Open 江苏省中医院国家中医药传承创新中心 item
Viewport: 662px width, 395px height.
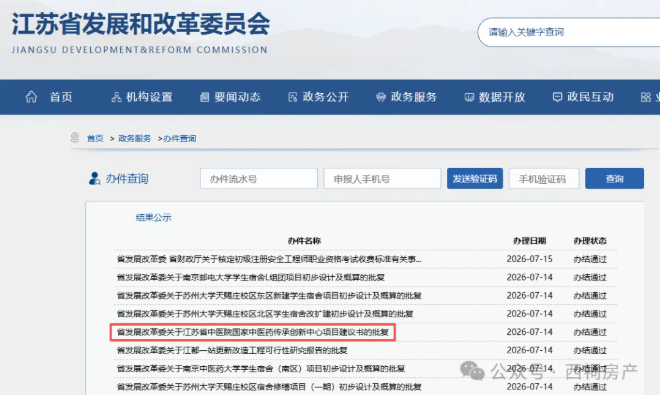pyautogui.click(x=252, y=332)
